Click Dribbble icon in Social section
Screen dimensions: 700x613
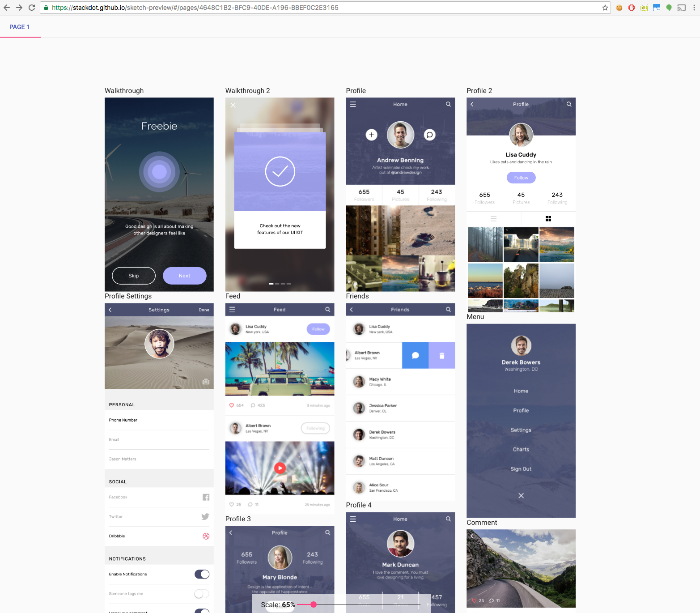pos(206,536)
